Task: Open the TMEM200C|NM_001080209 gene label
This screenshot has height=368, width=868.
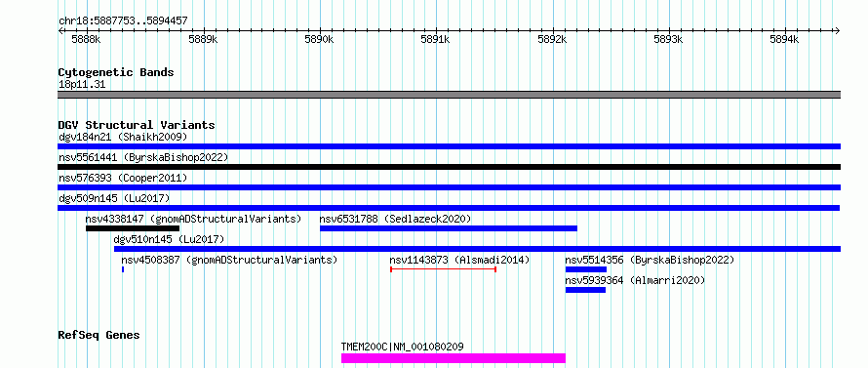Action: (403, 347)
